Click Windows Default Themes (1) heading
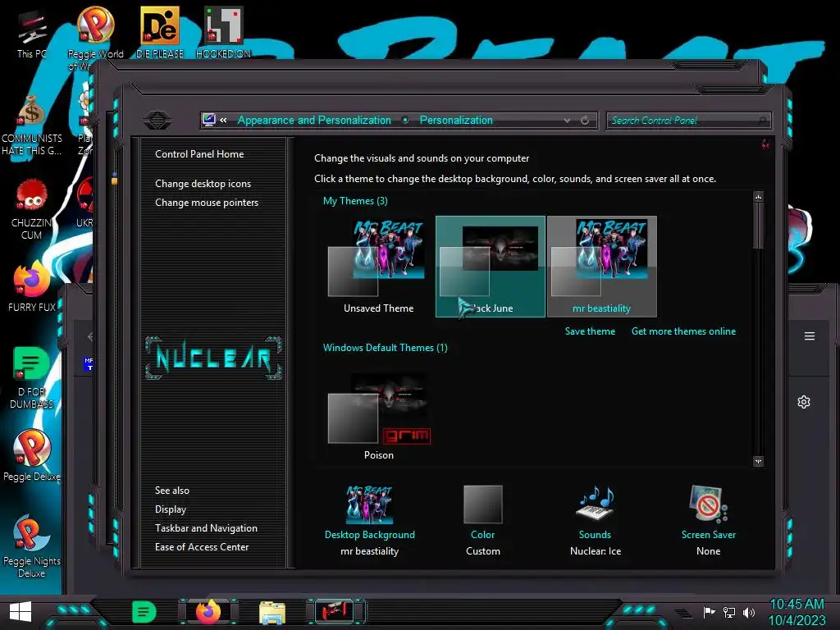 [x=386, y=348]
